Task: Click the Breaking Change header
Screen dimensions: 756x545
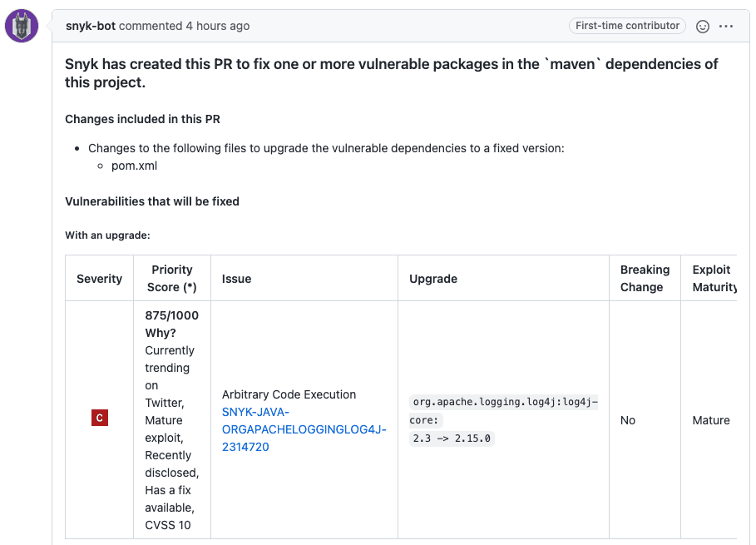Action: coord(645,279)
